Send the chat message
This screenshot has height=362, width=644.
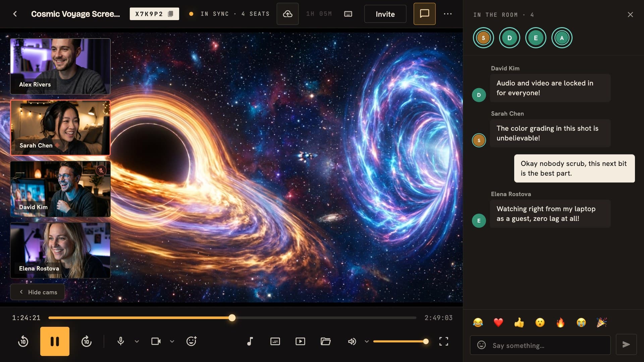pos(626,344)
